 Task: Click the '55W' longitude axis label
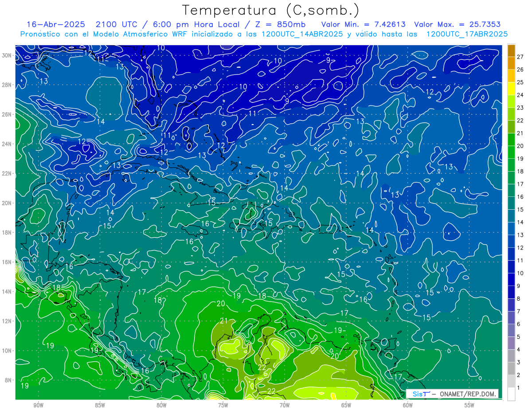click(469, 405)
